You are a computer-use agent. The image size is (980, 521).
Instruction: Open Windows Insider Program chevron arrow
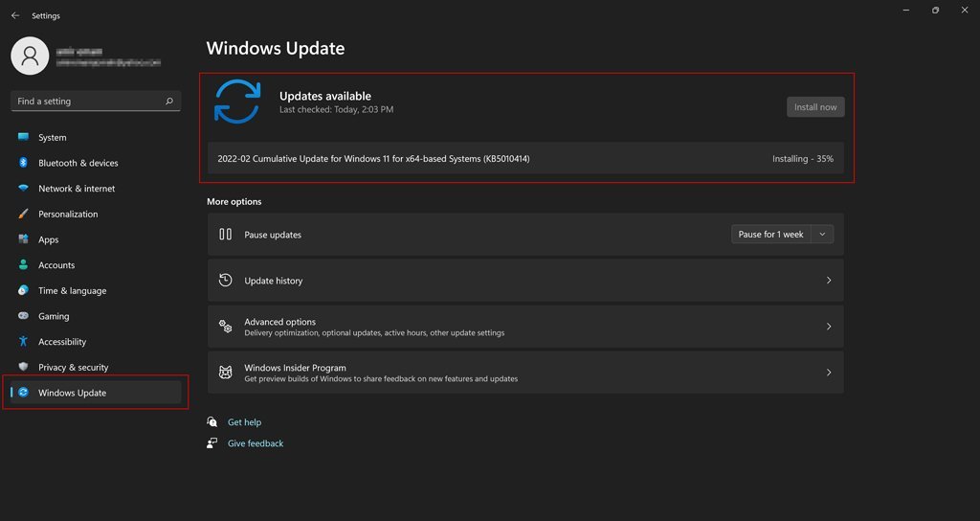tap(829, 373)
